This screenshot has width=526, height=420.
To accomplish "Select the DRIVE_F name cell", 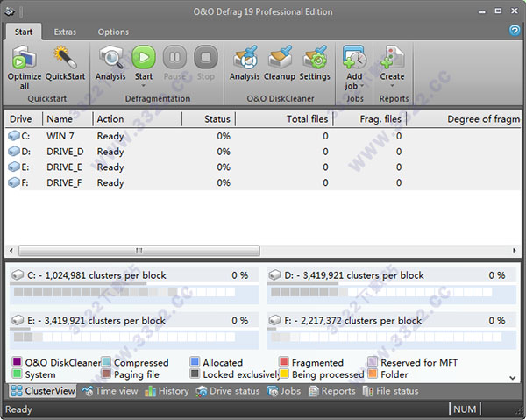I will coord(64,182).
